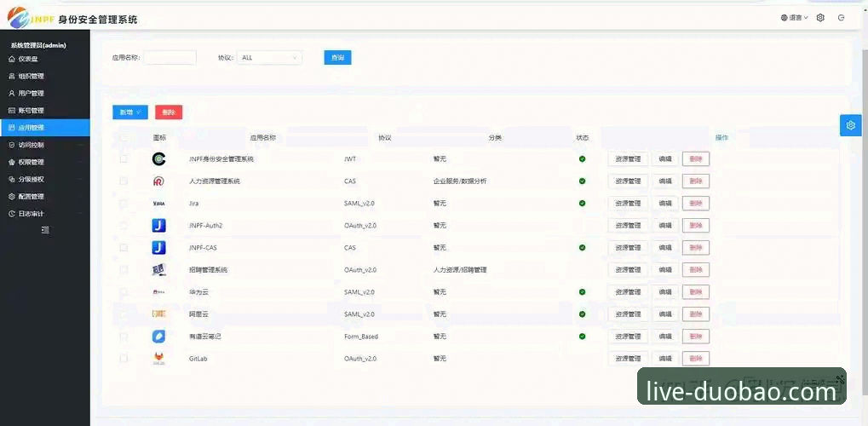Image resolution: width=868 pixels, height=426 pixels.
Task: Click the Jira app icon
Action: (x=159, y=204)
